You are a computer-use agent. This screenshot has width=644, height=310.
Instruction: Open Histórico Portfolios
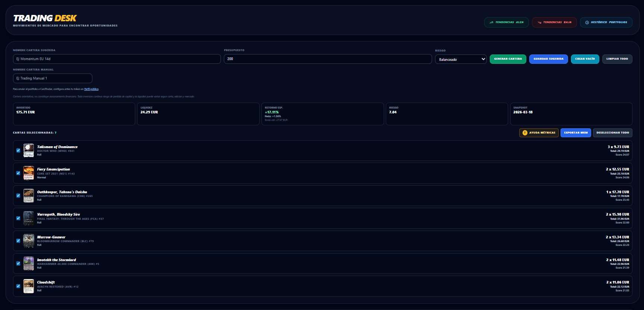coord(606,22)
